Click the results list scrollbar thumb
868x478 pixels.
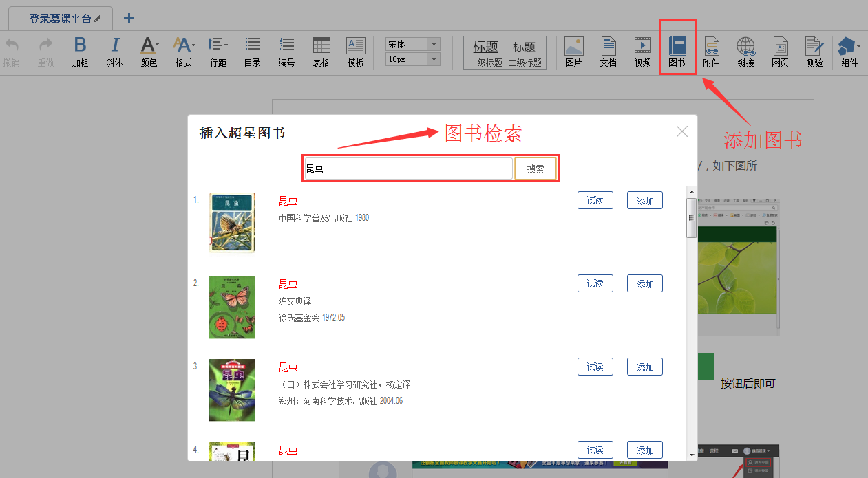click(x=691, y=217)
